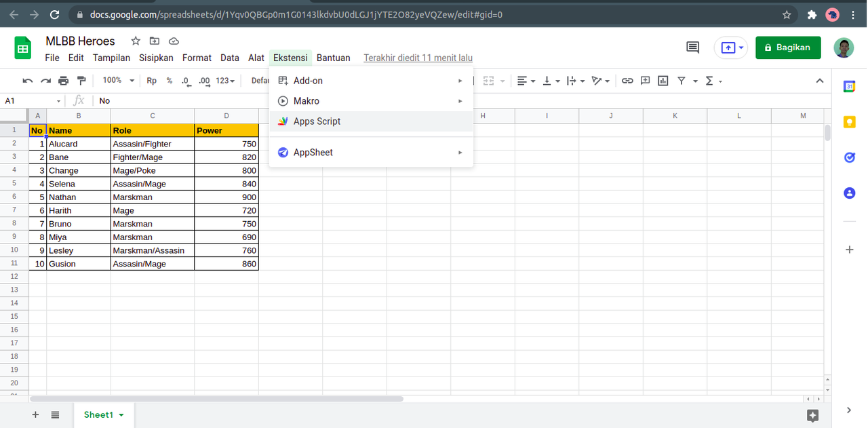Screen dimensions: 868x428
Task: Click plus to get add-ons in side panel
Action: (849, 250)
